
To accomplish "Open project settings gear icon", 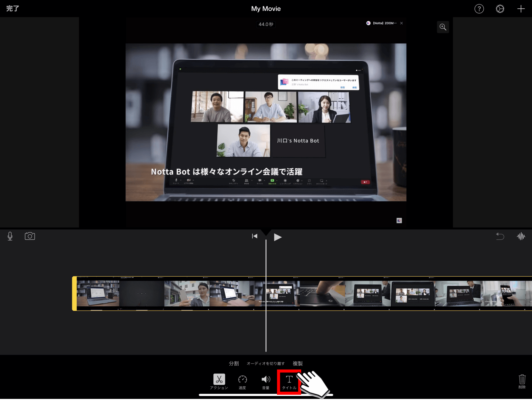I will point(500,9).
